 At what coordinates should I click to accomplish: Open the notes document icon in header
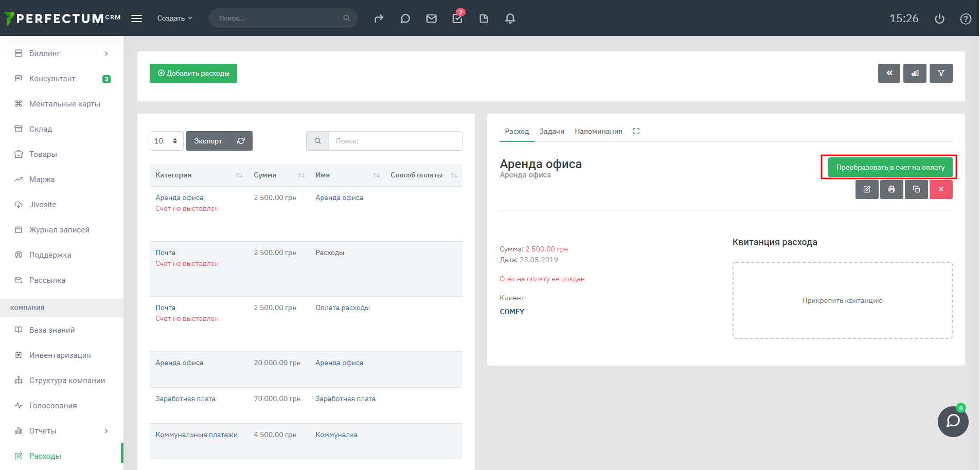point(484,19)
